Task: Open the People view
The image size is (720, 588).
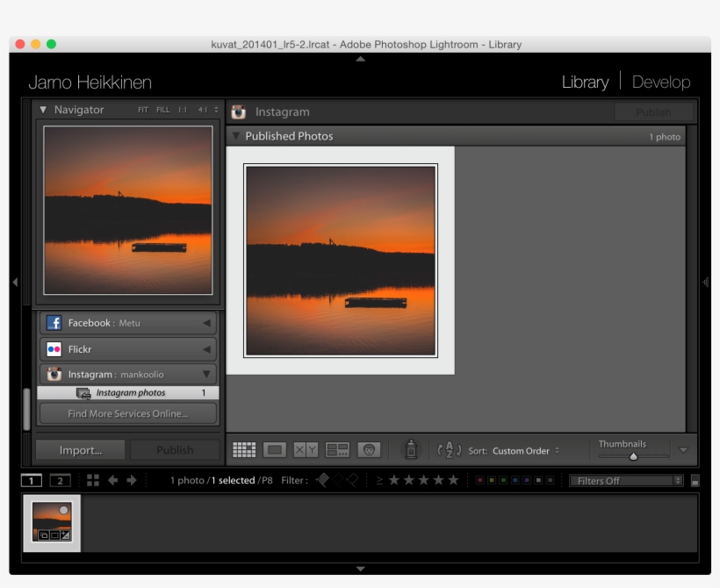Action: coord(370,449)
